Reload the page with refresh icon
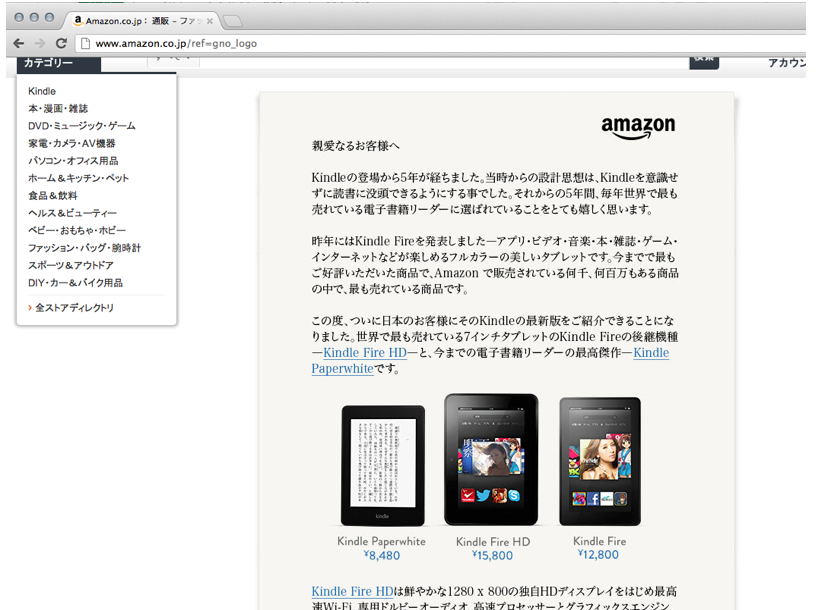Screen dimensions: 816x610 tap(61, 43)
